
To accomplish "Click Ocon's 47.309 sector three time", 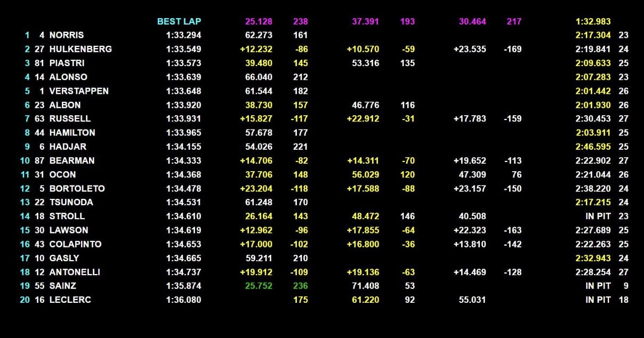I will pos(472,174).
